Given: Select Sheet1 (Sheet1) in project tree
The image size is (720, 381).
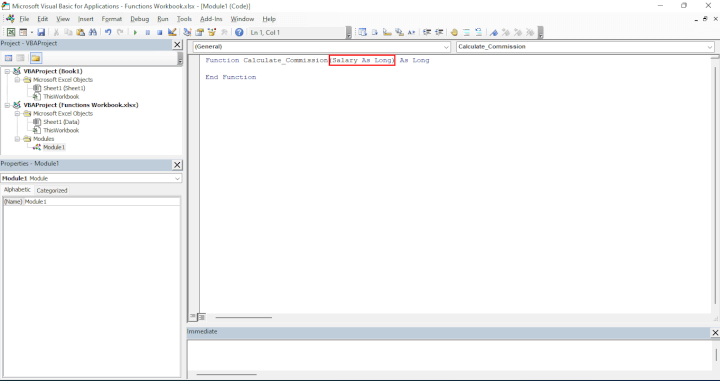Looking at the screenshot, I should pyautogui.click(x=64, y=88).
